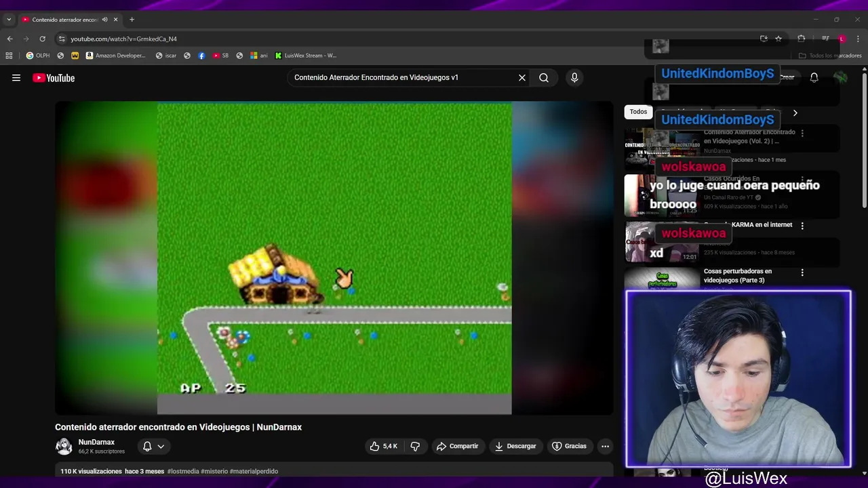Click the #materialperdido hashtag
Image resolution: width=868 pixels, height=488 pixels.
254,471
